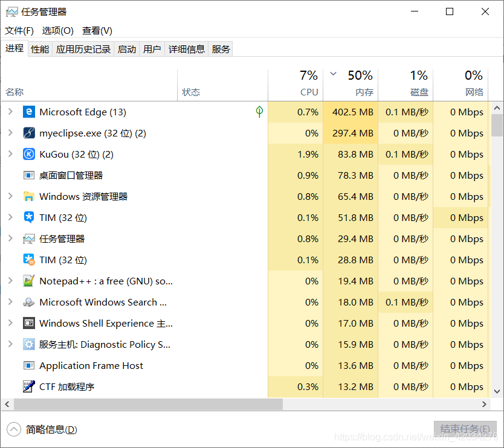Screen dimensions: 504x448
Task: Click the 桌面窗口管理器 process icon
Action: tap(29, 175)
